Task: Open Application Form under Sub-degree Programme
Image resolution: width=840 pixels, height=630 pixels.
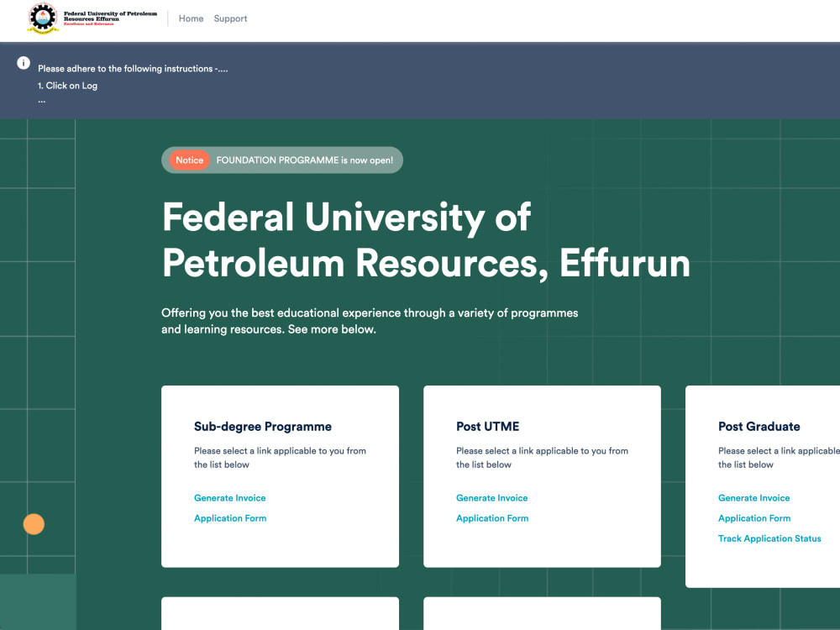Action: pos(230,518)
